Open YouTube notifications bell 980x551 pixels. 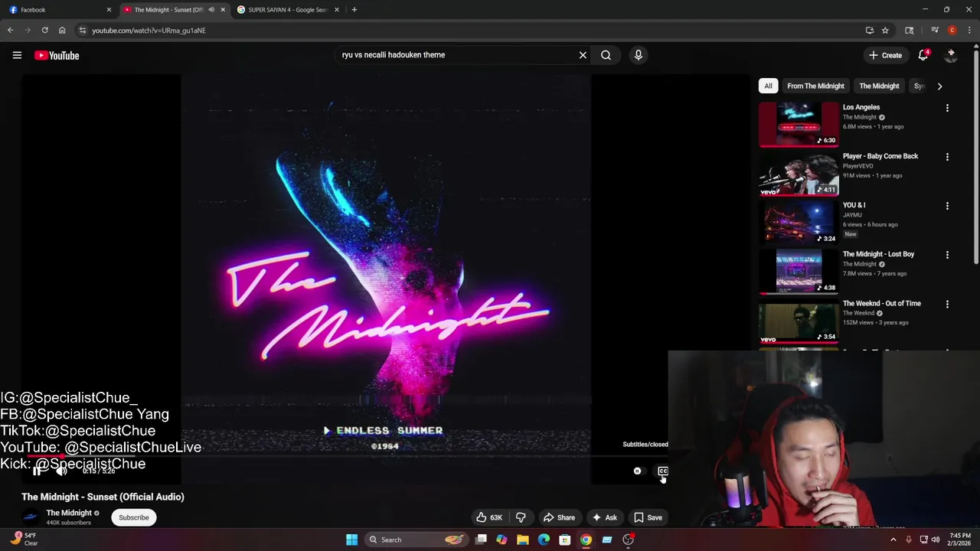[923, 55]
